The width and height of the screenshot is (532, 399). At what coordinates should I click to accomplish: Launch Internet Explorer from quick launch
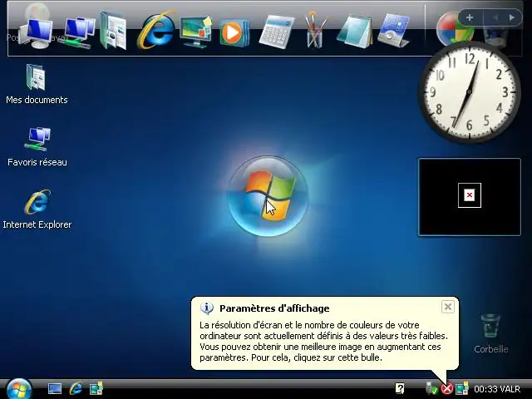[x=76, y=388]
